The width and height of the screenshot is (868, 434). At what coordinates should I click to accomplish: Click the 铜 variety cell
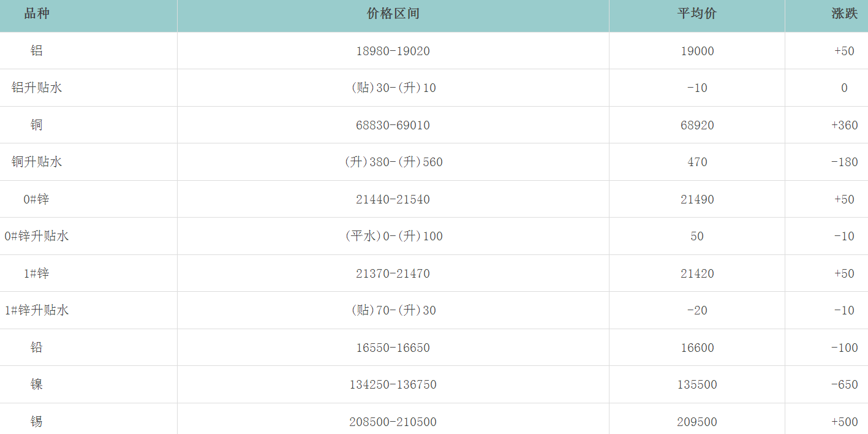click(x=37, y=125)
